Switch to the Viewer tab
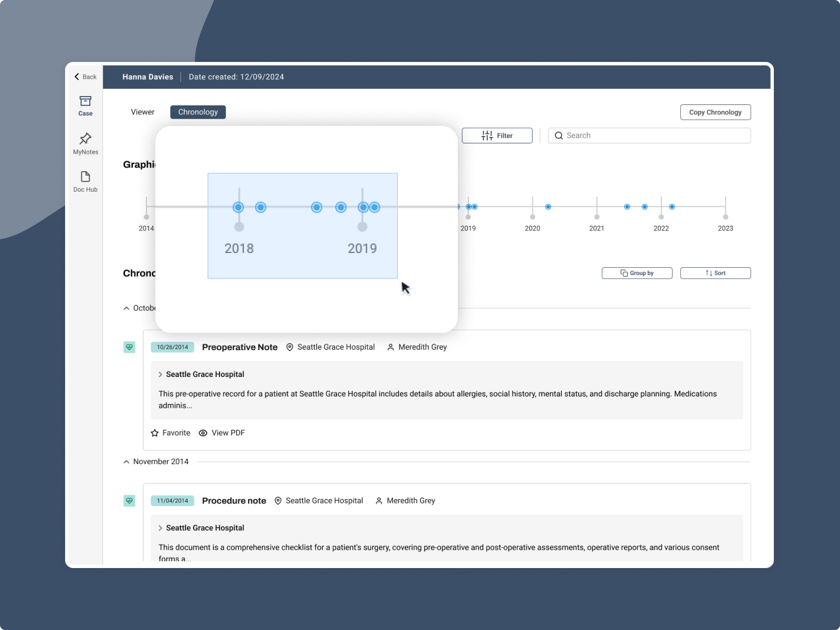The image size is (840, 630). (143, 112)
